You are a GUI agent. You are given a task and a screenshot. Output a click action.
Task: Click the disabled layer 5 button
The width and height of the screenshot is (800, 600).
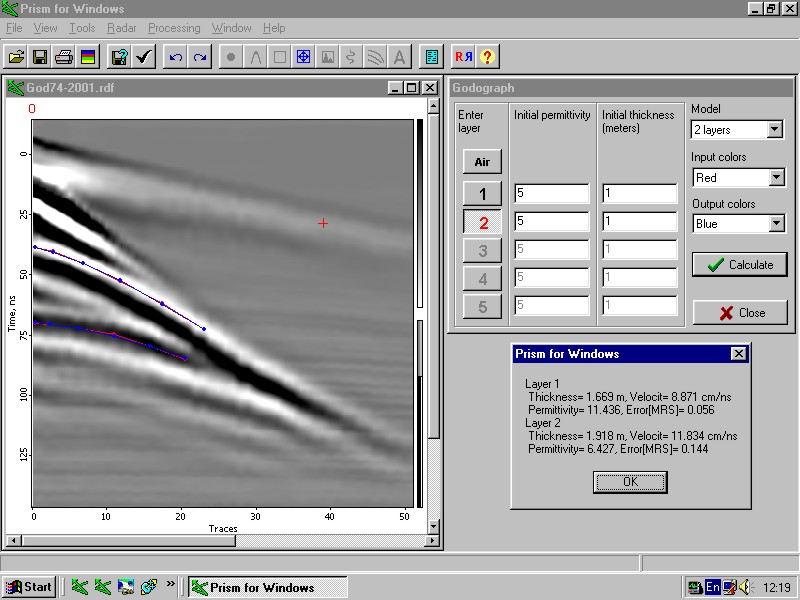pyautogui.click(x=482, y=307)
